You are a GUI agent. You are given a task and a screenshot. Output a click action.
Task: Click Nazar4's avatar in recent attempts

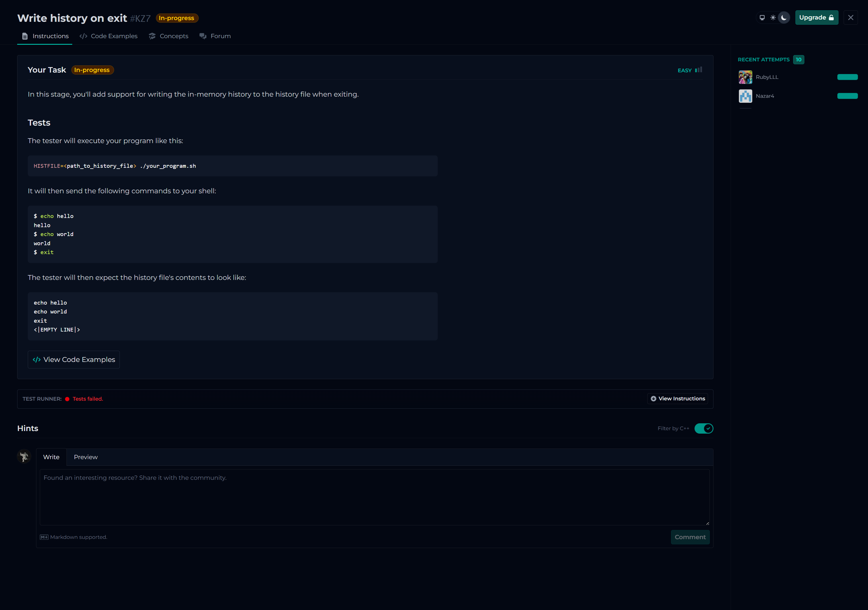click(746, 96)
